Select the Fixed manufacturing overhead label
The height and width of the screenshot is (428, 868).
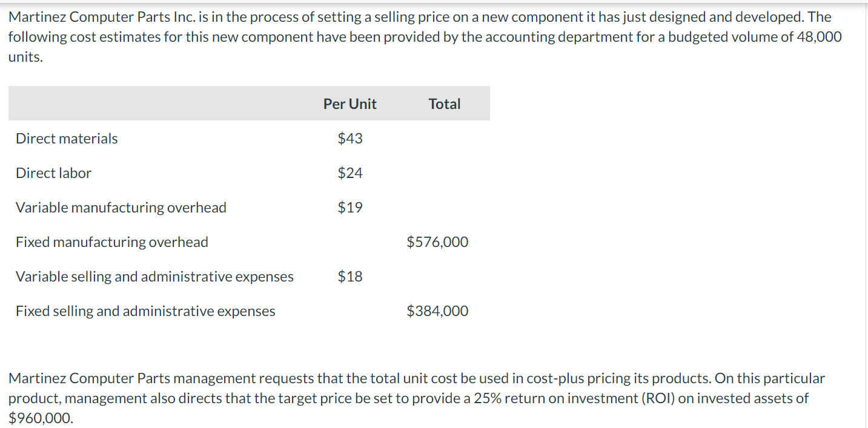point(111,242)
